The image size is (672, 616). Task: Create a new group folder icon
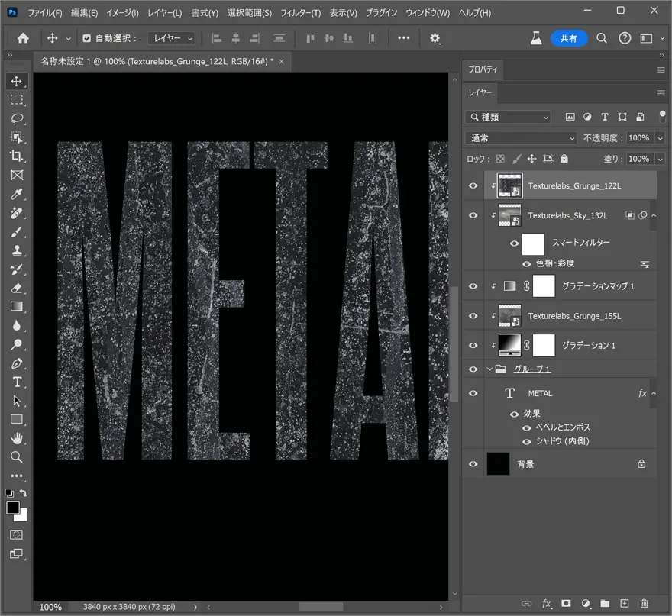[605, 604]
